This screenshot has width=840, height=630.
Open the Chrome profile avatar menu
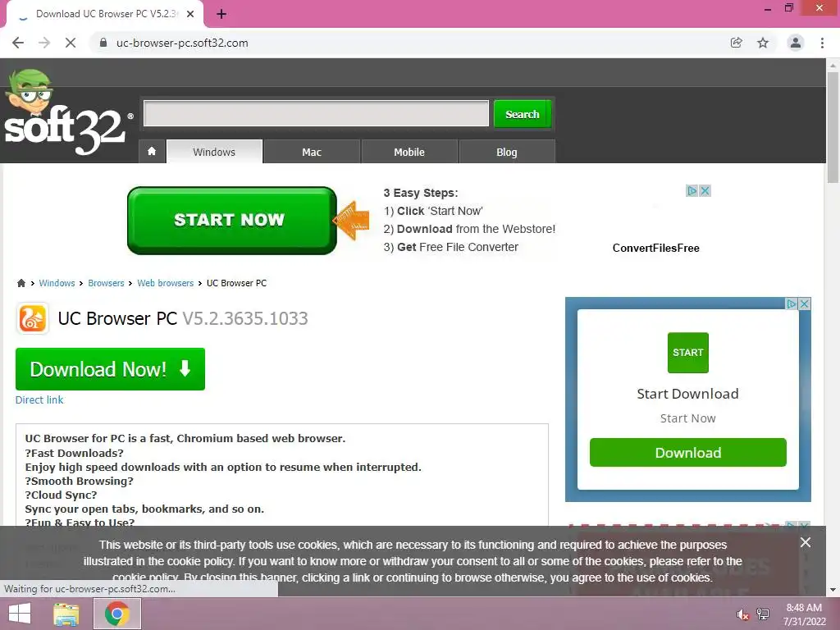pyautogui.click(x=796, y=43)
